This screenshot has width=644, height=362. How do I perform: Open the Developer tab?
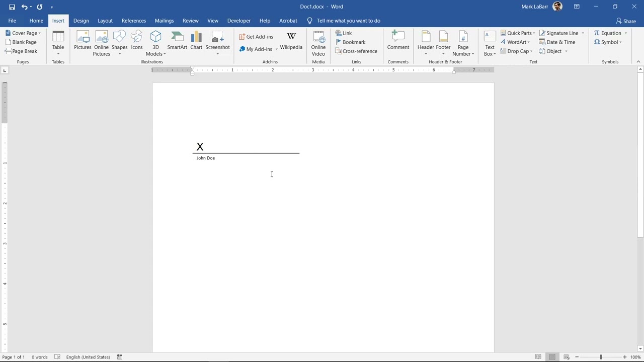(x=239, y=21)
